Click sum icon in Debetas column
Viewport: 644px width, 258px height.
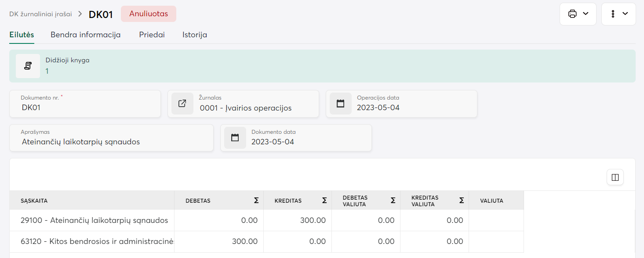click(x=256, y=201)
